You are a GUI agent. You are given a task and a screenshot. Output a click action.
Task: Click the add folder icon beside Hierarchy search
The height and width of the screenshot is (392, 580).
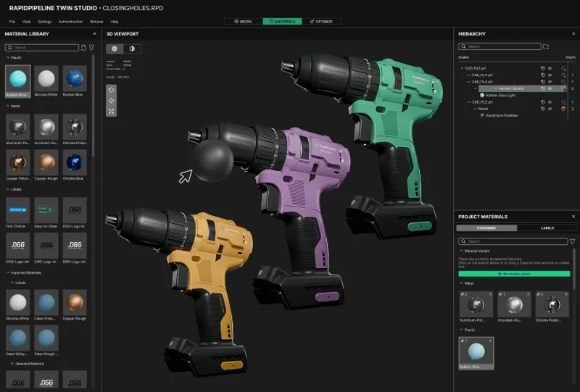coord(546,47)
